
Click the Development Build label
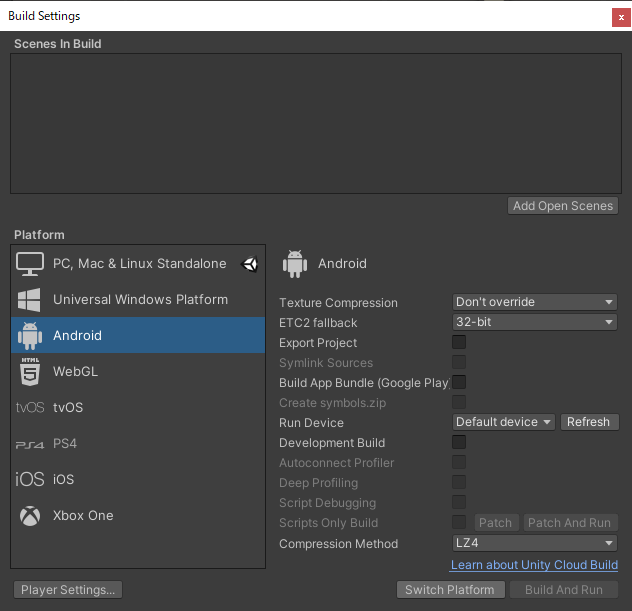coord(332,443)
